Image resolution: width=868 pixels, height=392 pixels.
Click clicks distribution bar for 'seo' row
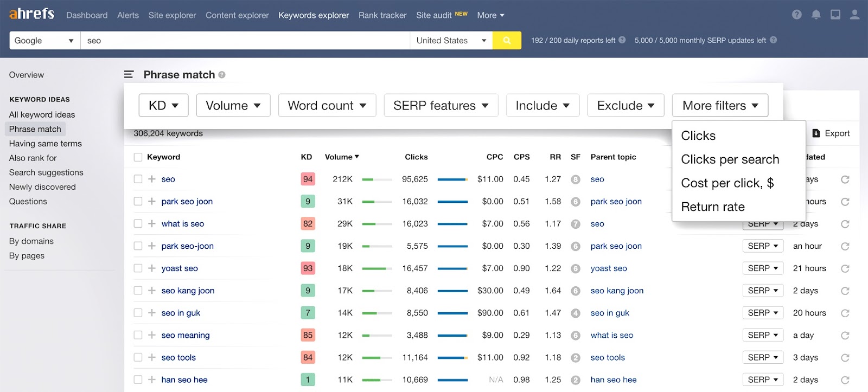pyautogui.click(x=452, y=179)
